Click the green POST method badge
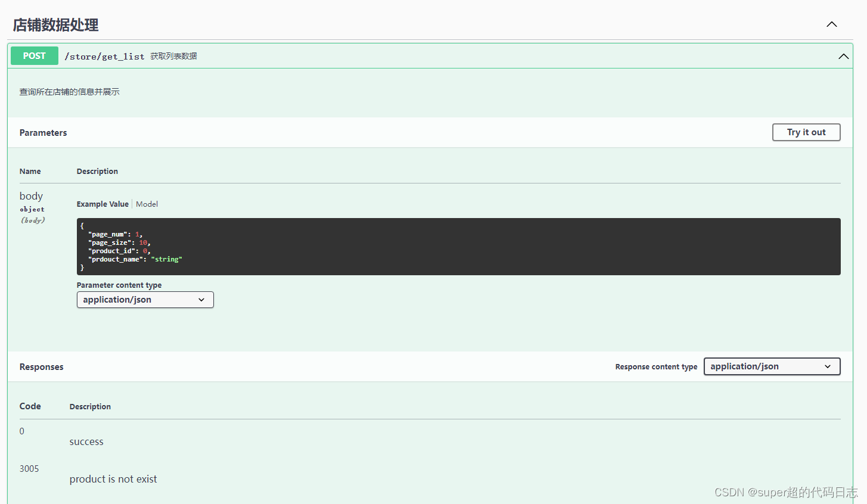The image size is (867, 504). [35, 55]
